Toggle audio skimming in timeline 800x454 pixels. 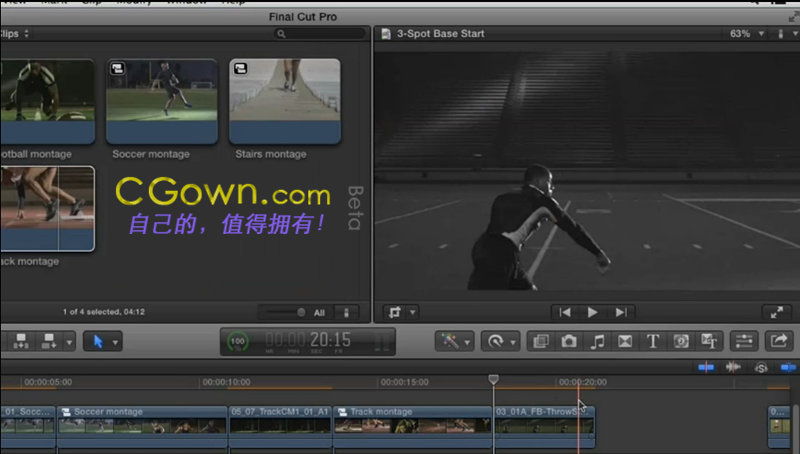coord(733,367)
